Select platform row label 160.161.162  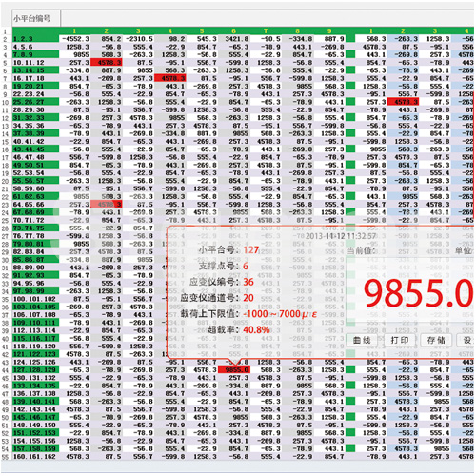pos(35,456)
